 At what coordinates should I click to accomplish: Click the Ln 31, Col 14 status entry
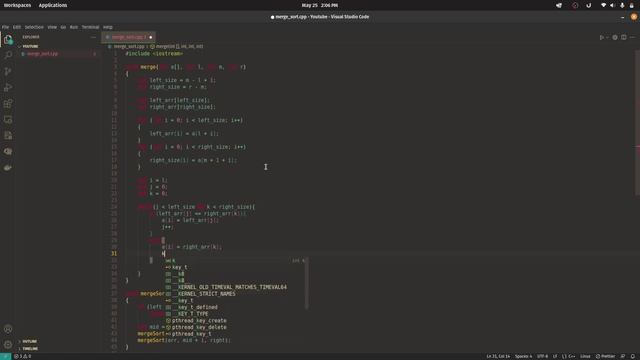click(x=498, y=356)
